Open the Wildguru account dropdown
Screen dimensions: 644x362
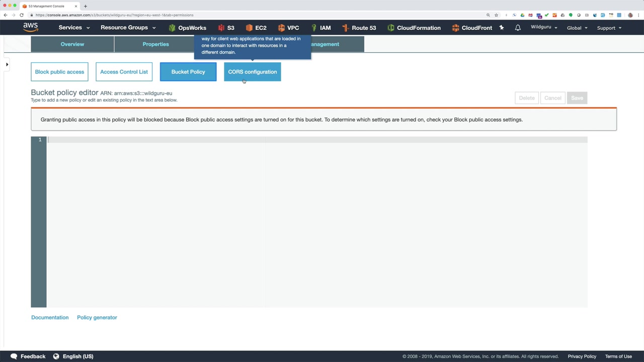click(544, 27)
